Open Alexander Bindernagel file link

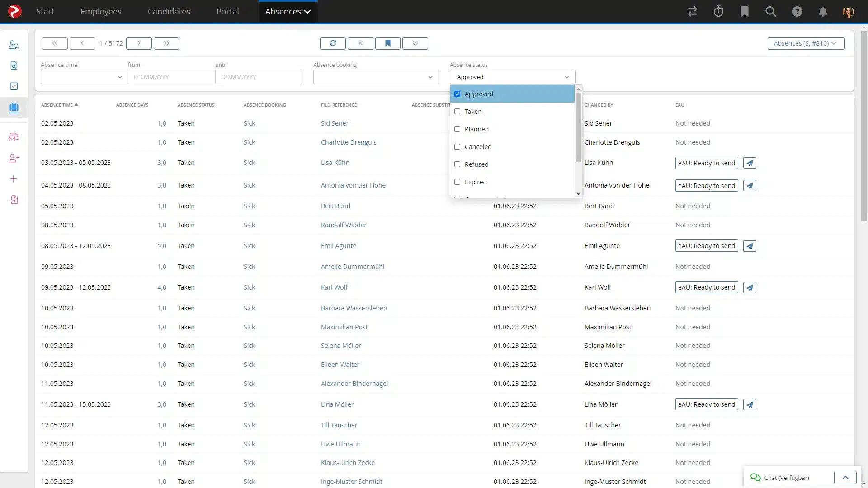pyautogui.click(x=354, y=384)
